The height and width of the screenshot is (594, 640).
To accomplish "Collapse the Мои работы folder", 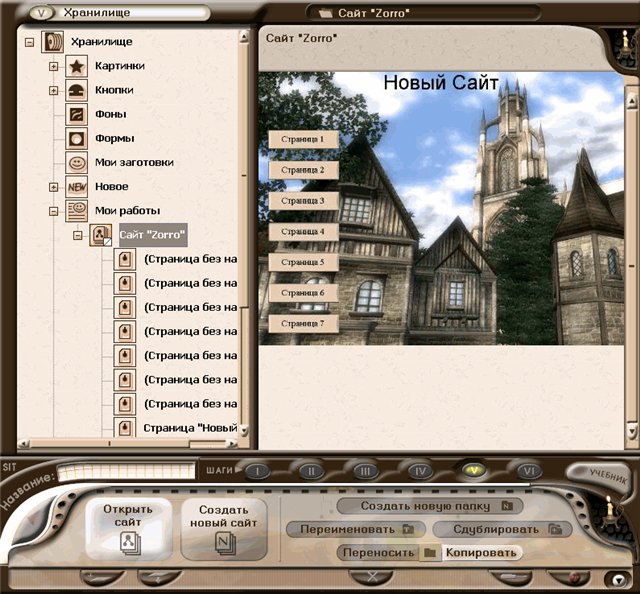I will click(x=53, y=211).
